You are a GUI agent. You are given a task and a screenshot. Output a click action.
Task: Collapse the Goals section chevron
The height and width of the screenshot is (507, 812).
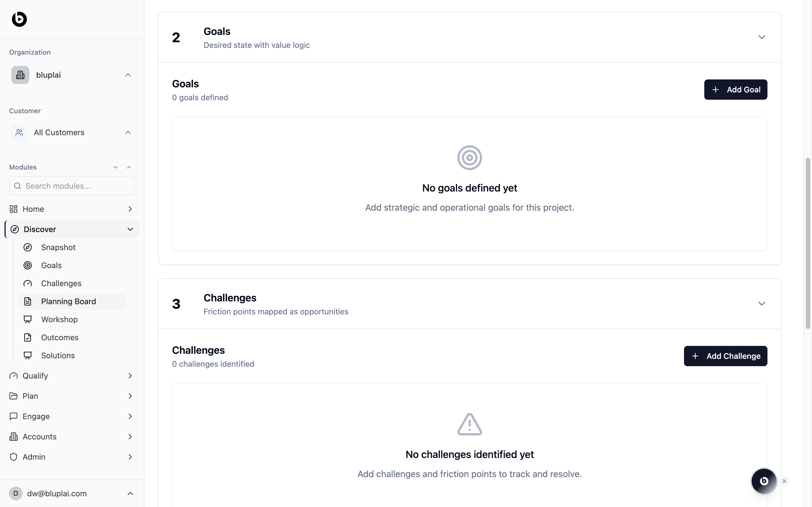761,37
